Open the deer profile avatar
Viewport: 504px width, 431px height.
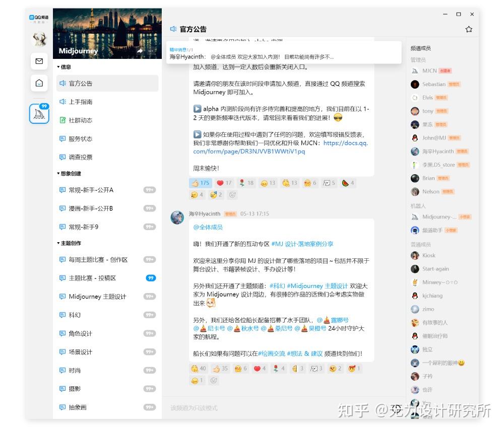39,39
